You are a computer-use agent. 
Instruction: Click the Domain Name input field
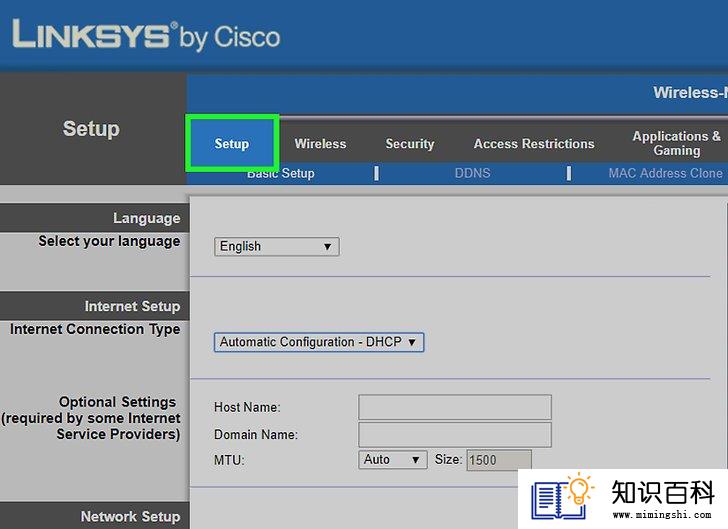(455, 435)
